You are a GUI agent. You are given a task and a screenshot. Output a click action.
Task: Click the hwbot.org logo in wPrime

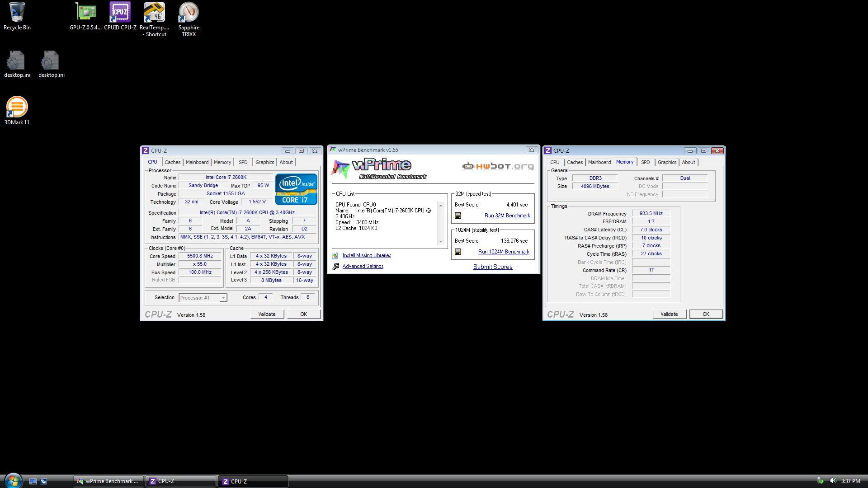click(498, 166)
